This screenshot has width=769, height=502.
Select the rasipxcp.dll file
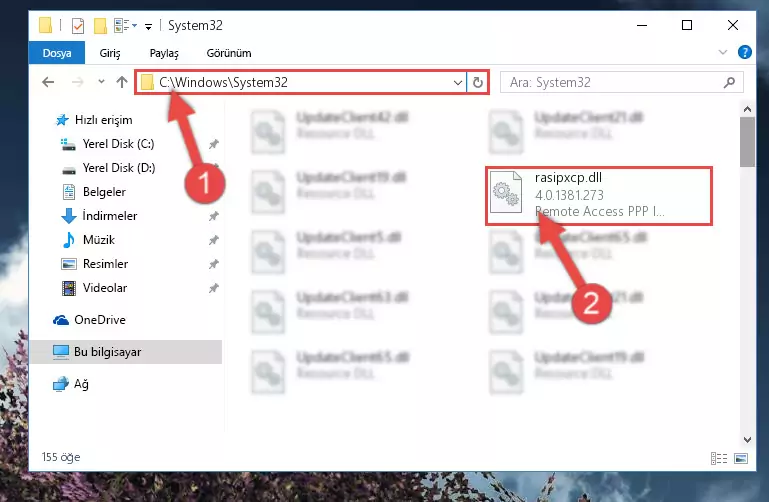[599, 195]
